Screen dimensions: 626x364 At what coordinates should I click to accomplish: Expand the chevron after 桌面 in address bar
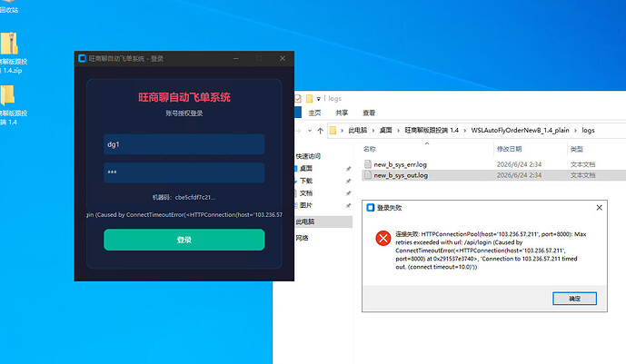pos(398,131)
